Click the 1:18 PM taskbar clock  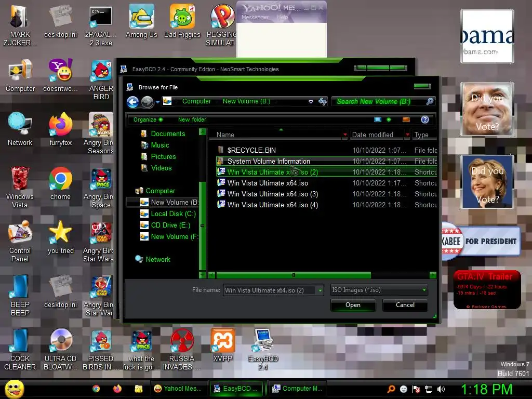[x=486, y=389]
